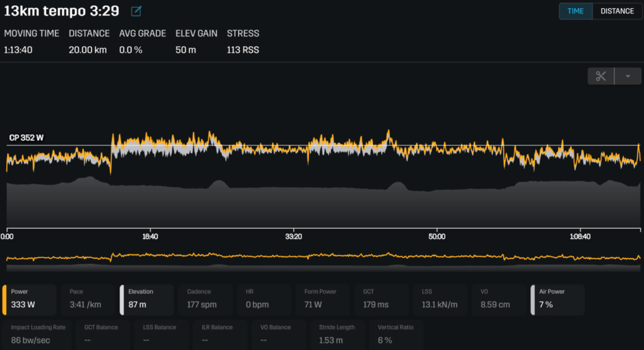Click the mini overview chart strip
The image size is (644, 350).
pyautogui.click(x=323, y=261)
